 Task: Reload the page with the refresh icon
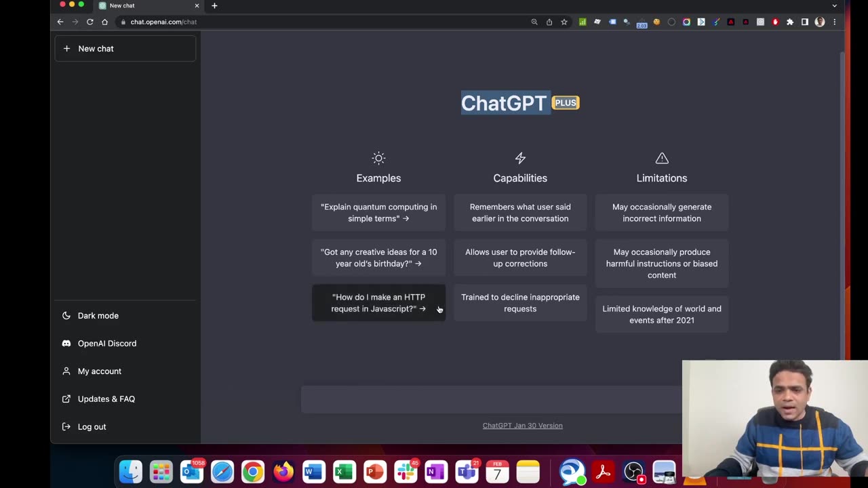[x=90, y=22]
